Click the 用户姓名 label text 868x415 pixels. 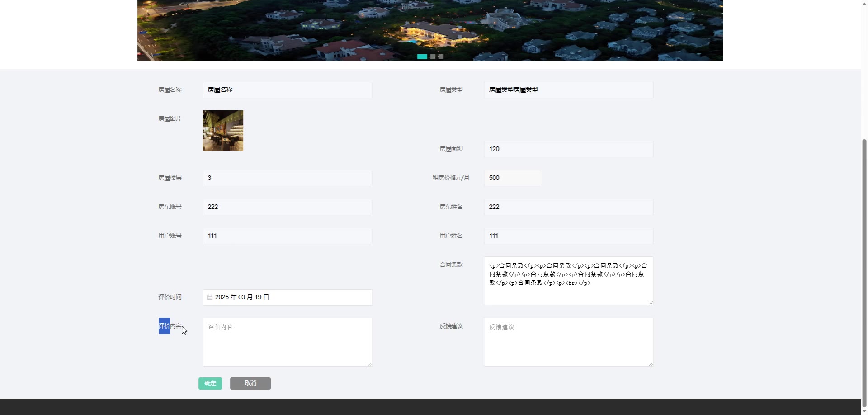pyautogui.click(x=451, y=236)
